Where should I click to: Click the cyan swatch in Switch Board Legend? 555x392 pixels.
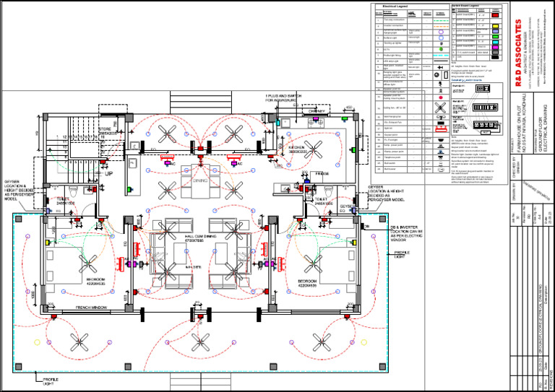[x=495, y=42]
